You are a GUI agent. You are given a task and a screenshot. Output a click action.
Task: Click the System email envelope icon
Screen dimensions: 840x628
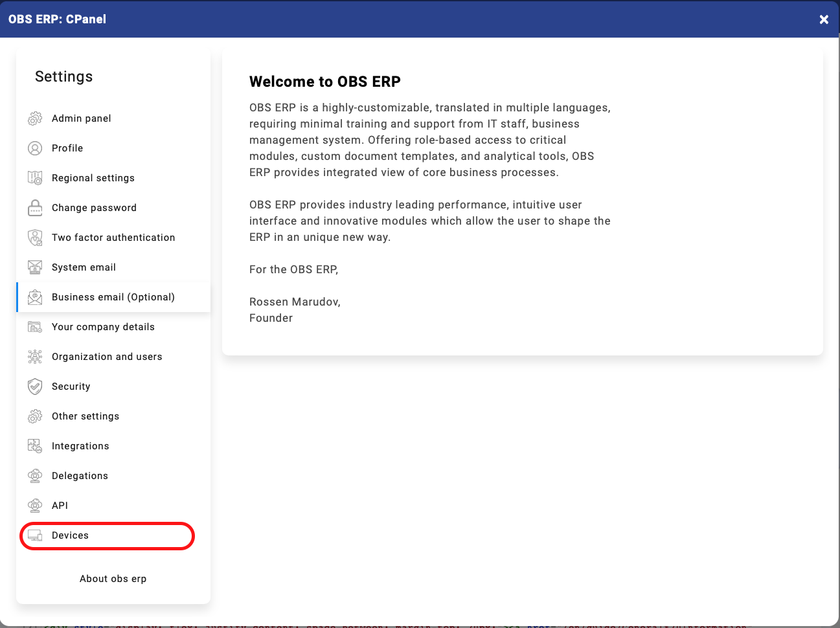pos(35,267)
